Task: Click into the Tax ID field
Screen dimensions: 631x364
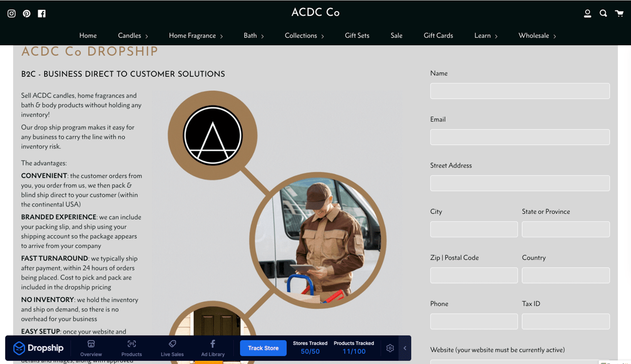Action: [x=566, y=321]
